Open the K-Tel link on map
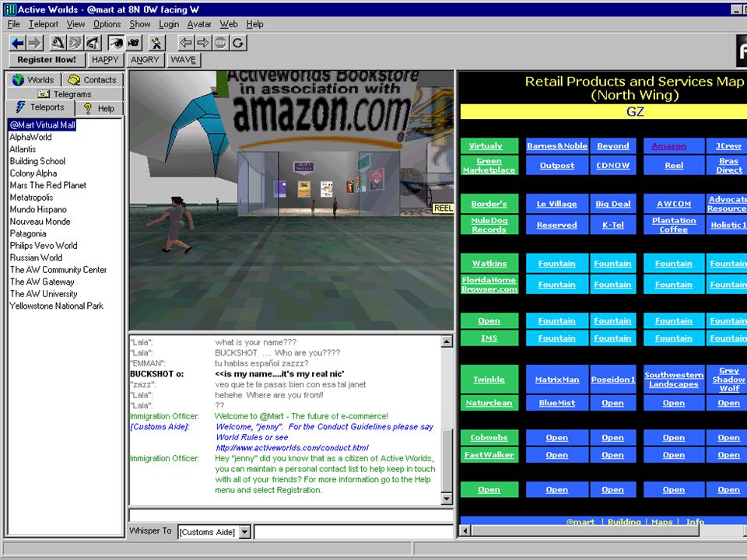Viewport: 747px width, 560px height. 612,225
